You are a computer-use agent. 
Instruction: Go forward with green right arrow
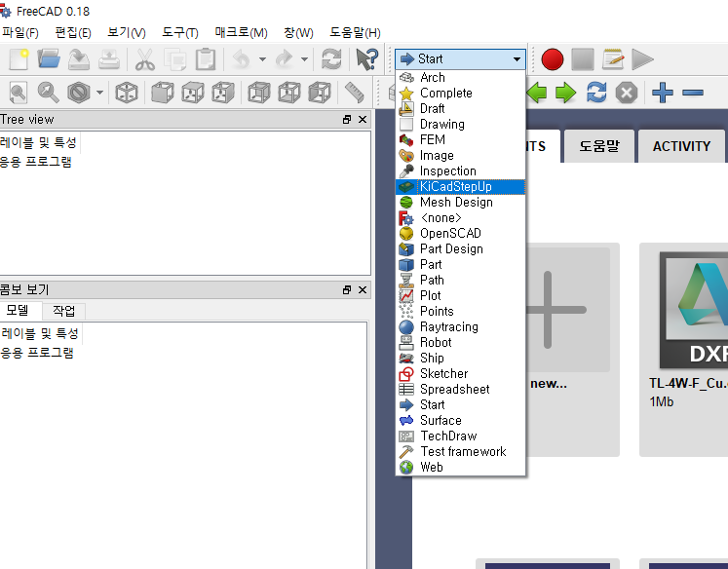pyautogui.click(x=565, y=93)
